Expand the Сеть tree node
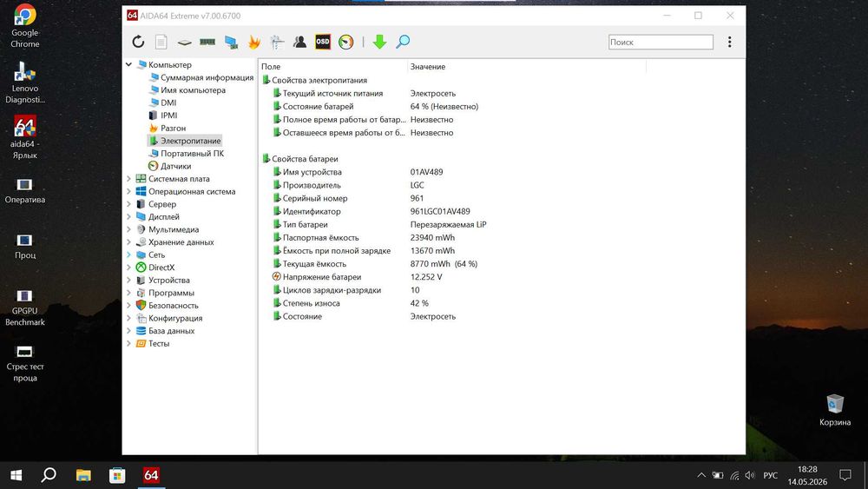868x489 pixels. pos(129,254)
